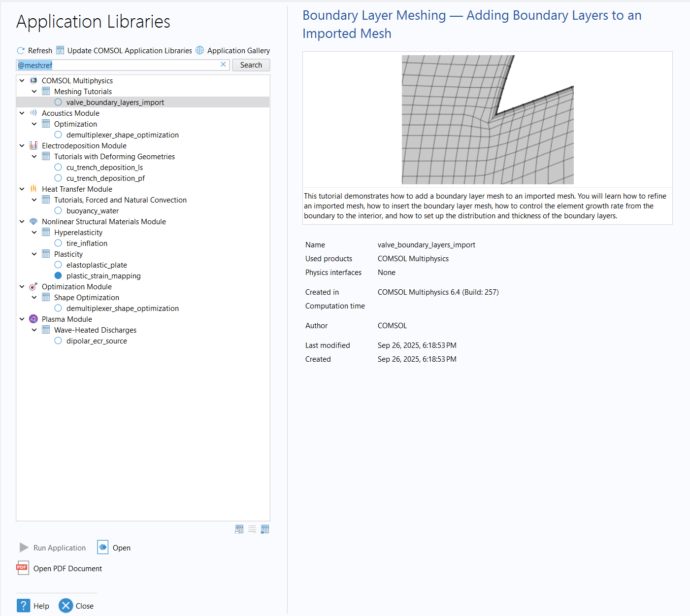This screenshot has width=690, height=616.
Task: Click the boundary layer mesh preview image
Action: (x=488, y=120)
